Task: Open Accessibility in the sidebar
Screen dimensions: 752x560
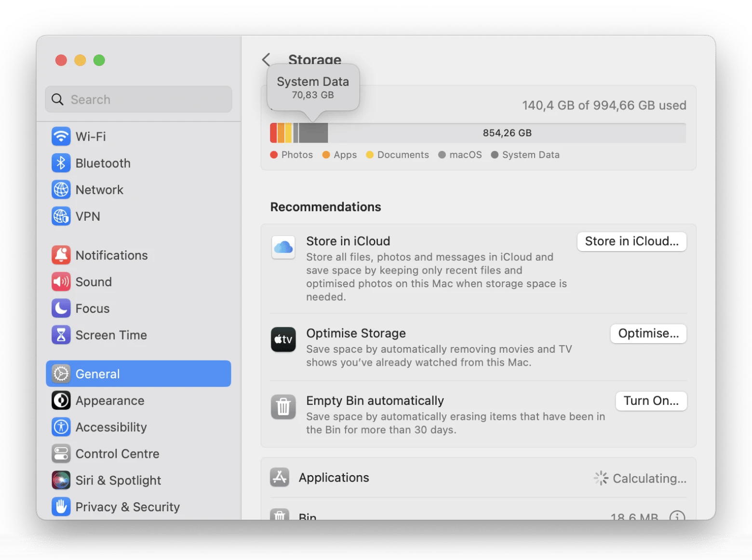Action: point(111,427)
